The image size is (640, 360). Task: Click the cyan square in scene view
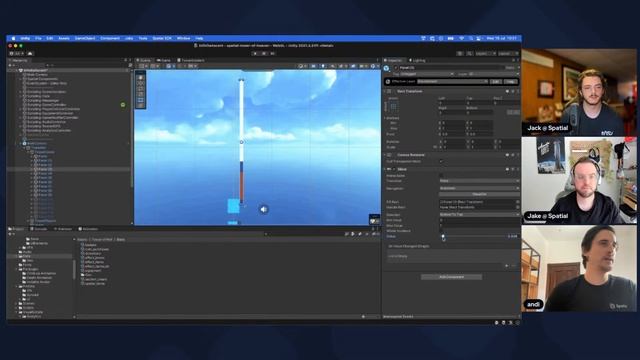tap(233, 206)
